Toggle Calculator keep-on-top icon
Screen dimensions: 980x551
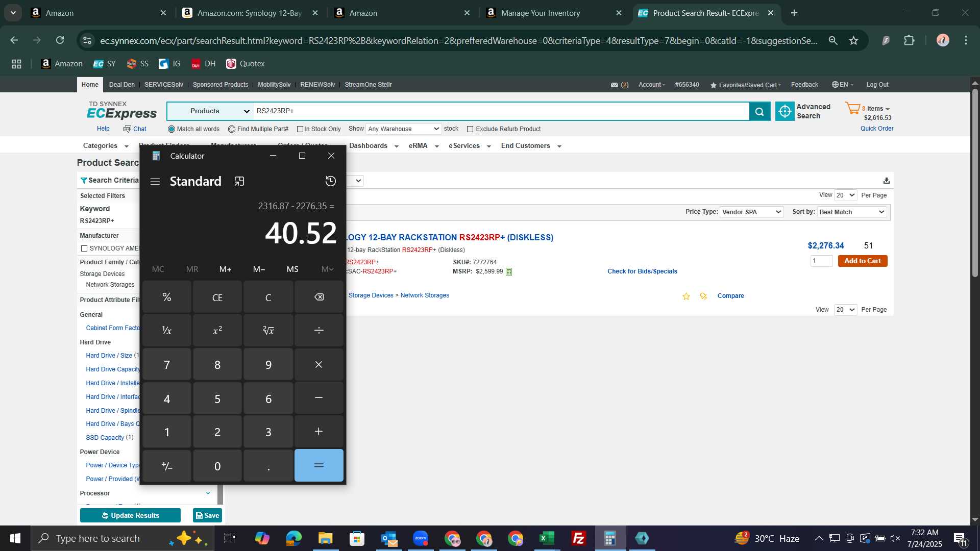pyautogui.click(x=239, y=181)
